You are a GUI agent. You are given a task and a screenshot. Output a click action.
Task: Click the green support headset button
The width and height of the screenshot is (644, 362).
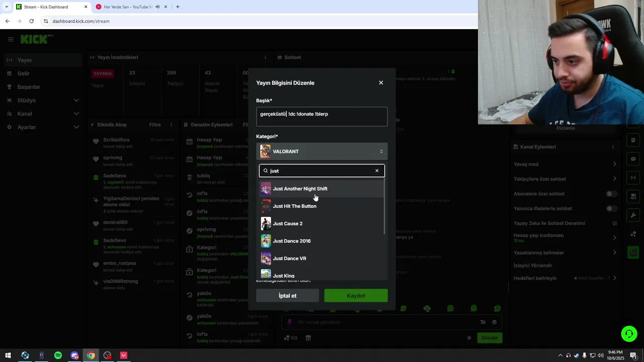coord(628,333)
